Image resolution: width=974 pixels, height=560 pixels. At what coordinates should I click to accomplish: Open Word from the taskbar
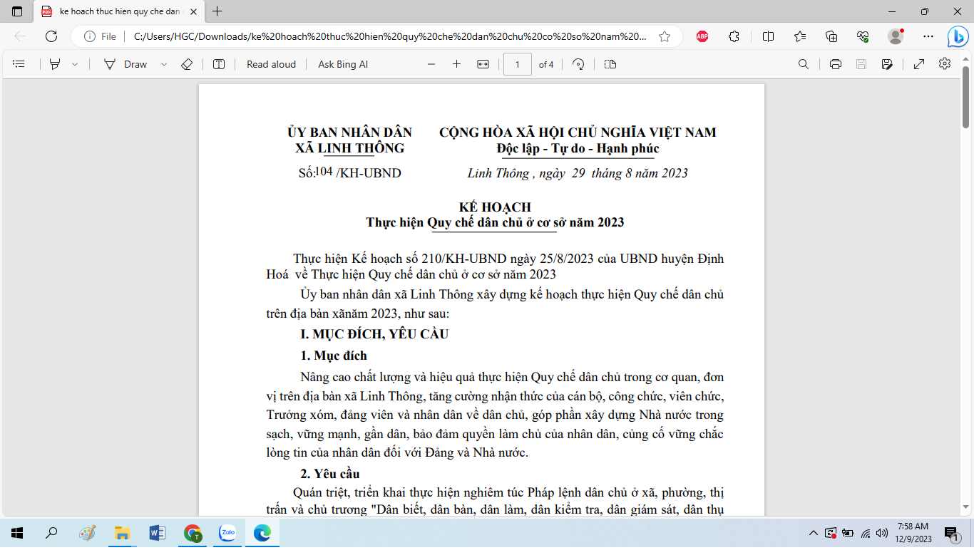coord(157,533)
